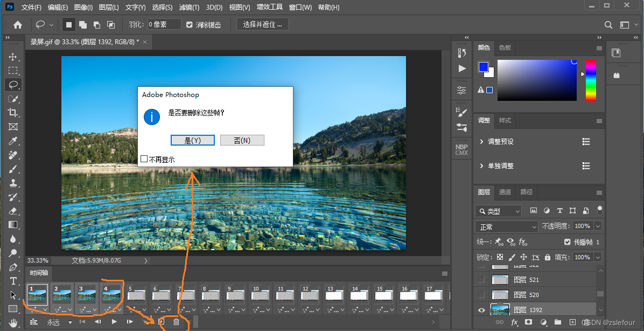Image resolution: width=644 pixels, height=331 pixels.
Task: Expand the 调整预设 section
Action: pos(481,141)
